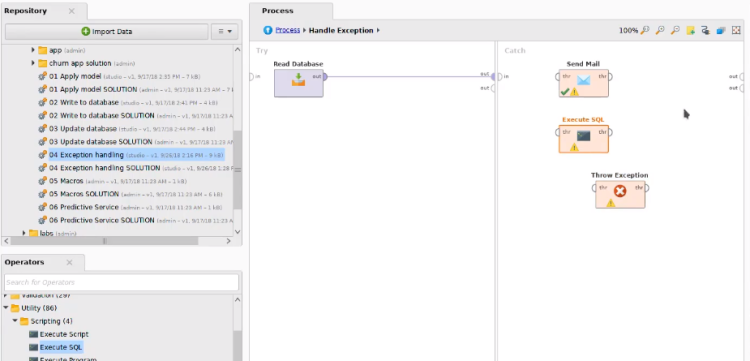
Task: Click warning triangle on Execute SQL operator
Action: (574, 147)
